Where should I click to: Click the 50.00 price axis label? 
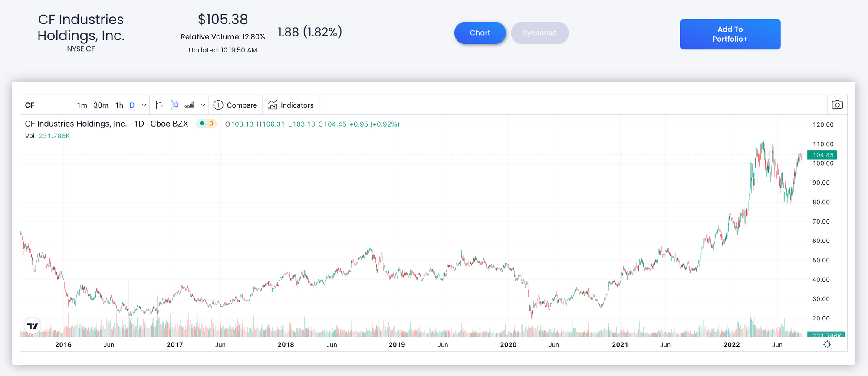click(x=821, y=260)
